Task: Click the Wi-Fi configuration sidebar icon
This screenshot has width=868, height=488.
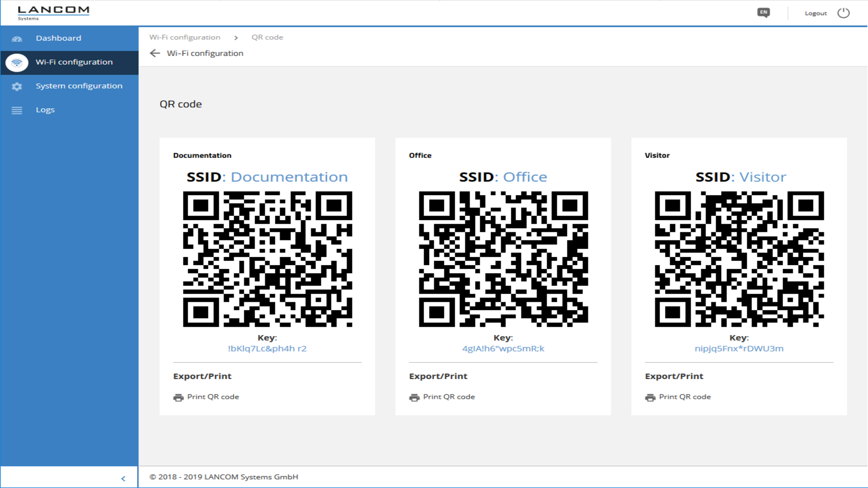Action: click(x=17, y=62)
